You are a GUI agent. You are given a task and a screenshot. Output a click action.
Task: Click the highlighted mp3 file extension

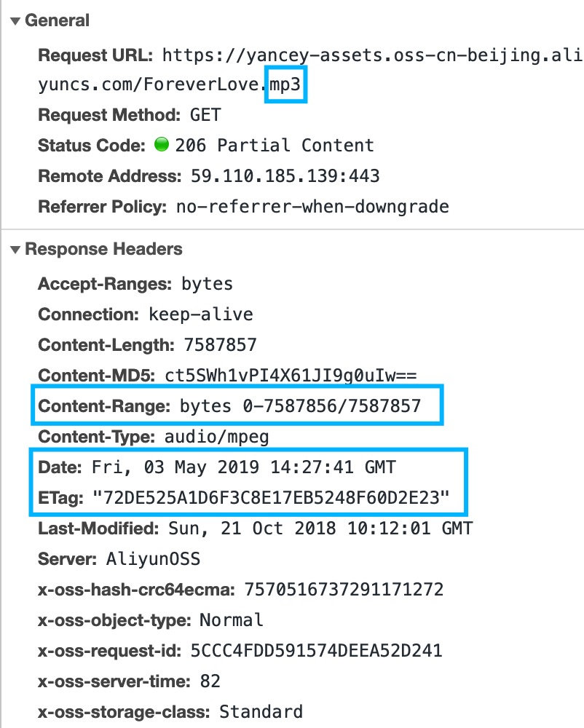[285, 84]
